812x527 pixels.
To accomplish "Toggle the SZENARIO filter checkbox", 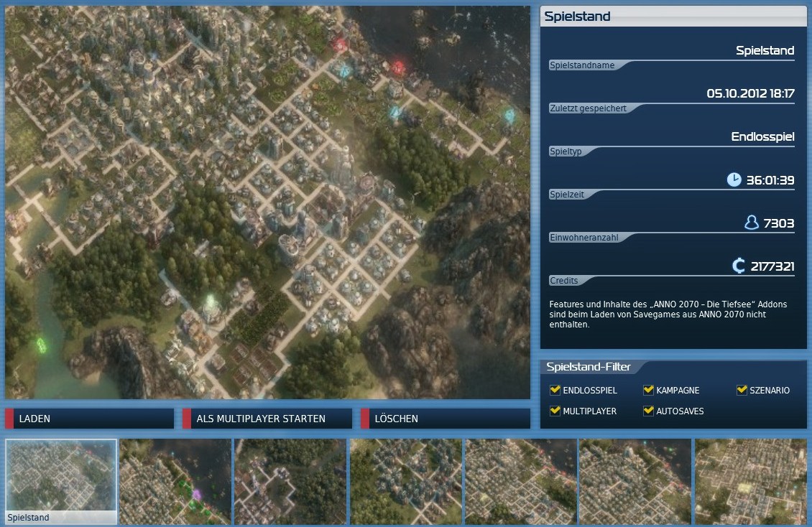I will [742, 389].
